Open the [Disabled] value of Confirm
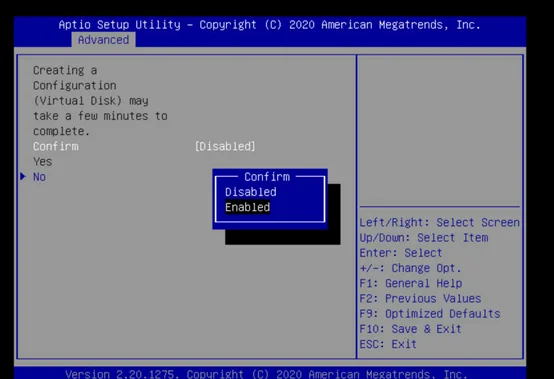The height and width of the screenshot is (379, 554). point(225,146)
